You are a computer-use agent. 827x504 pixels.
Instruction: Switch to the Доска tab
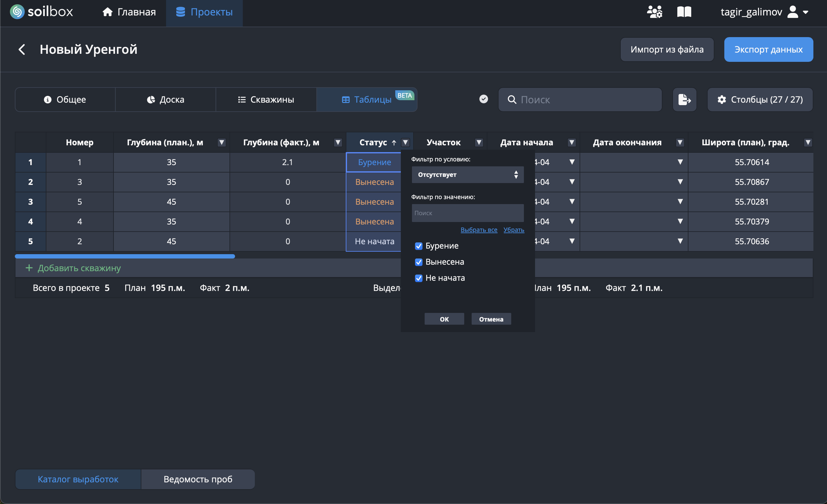pyautogui.click(x=165, y=99)
